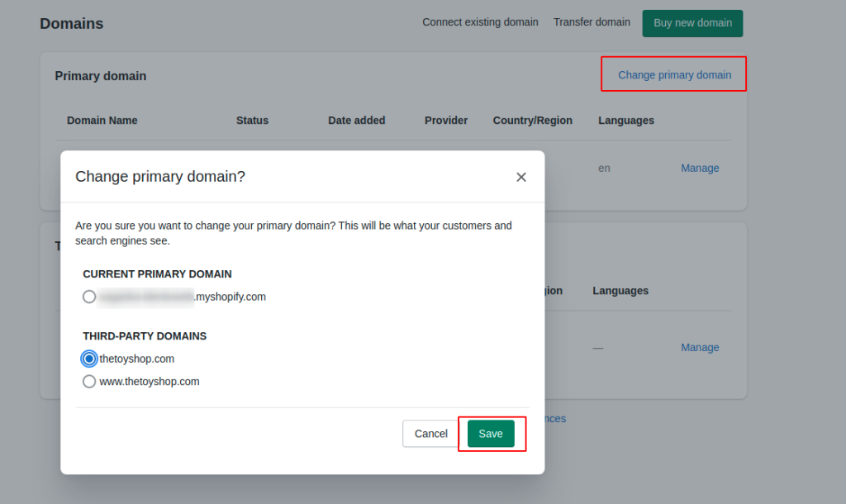Click the Status column header
The width and height of the screenshot is (846, 504).
(252, 121)
